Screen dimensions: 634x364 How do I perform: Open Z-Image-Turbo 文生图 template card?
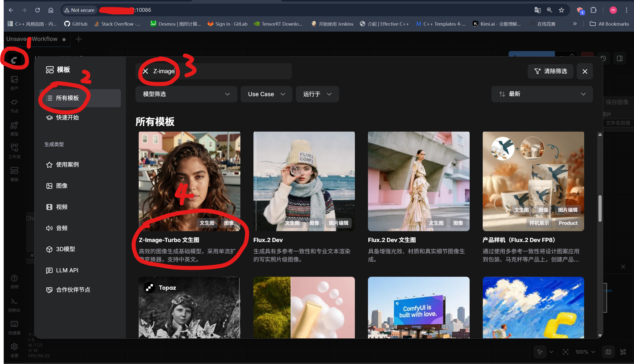pos(189,181)
